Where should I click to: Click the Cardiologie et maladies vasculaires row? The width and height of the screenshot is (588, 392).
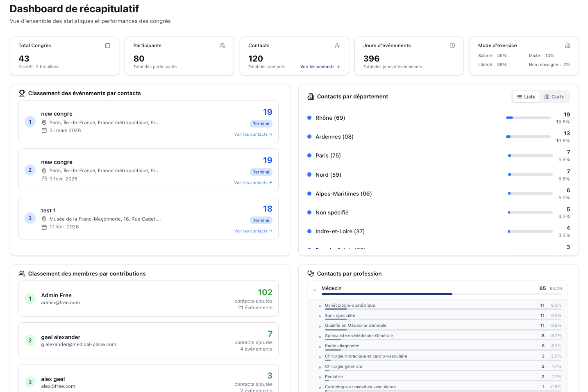(x=440, y=387)
